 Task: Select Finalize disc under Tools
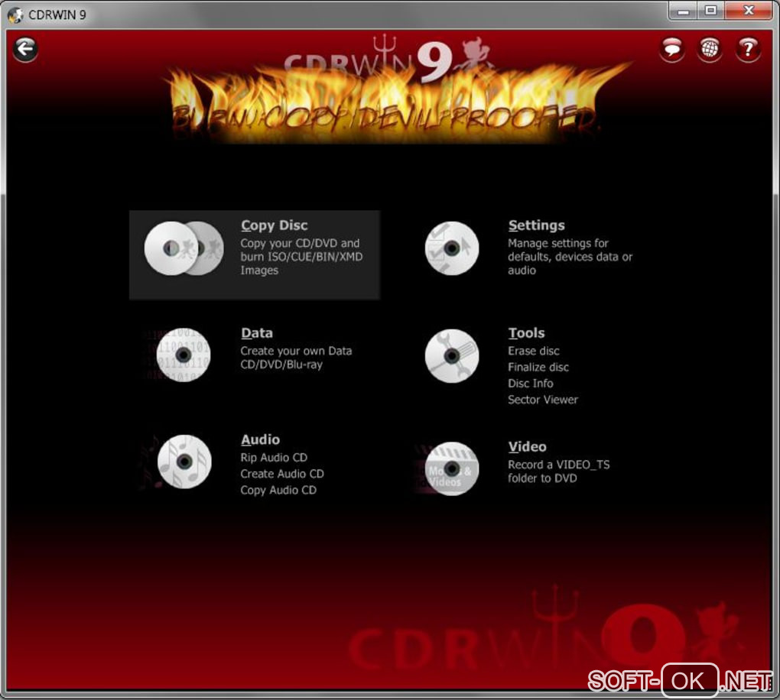tap(538, 368)
